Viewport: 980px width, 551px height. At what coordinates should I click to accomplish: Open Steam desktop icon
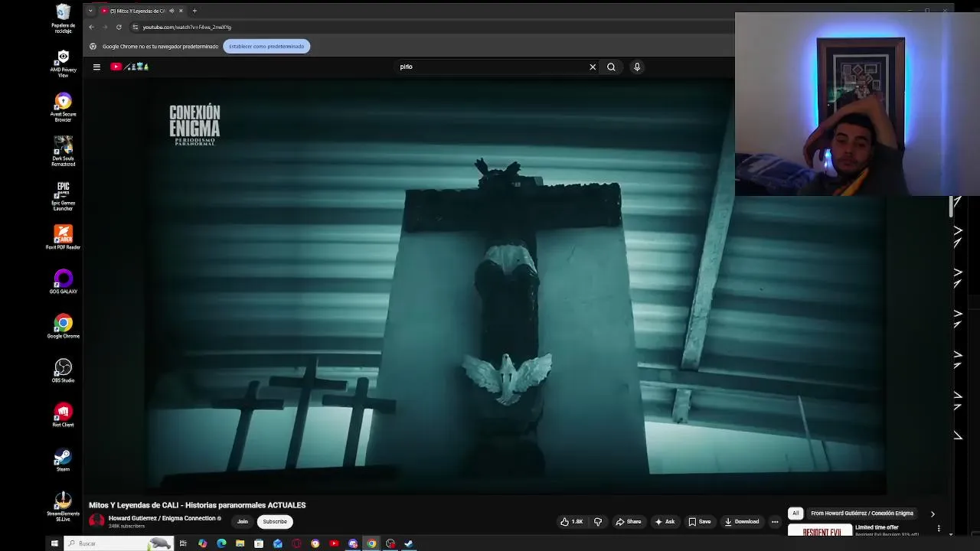(x=63, y=459)
